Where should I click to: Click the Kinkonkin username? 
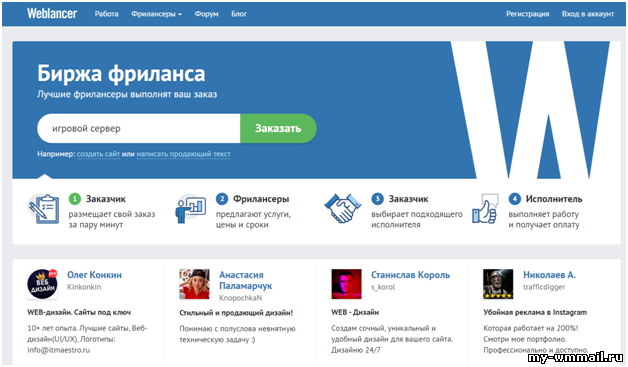coord(84,287)
